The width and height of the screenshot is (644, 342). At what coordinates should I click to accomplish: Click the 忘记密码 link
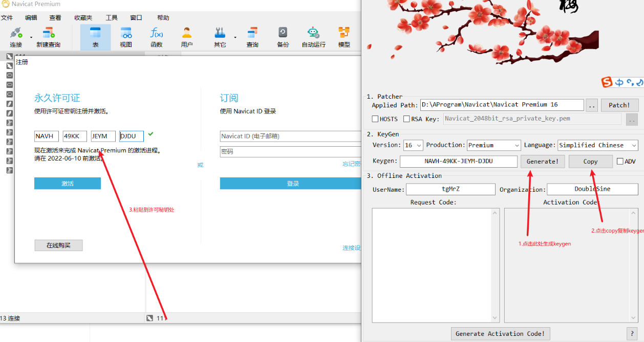pyautogui.click(x=352, y=164)
